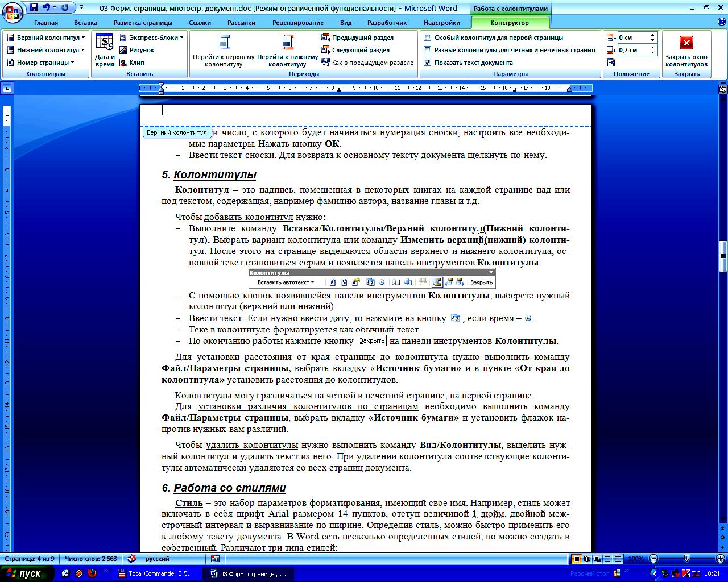The height and width of the screenshot is (582, 728).
Task: Click the русский language indicator
Action: click(158, 559)
